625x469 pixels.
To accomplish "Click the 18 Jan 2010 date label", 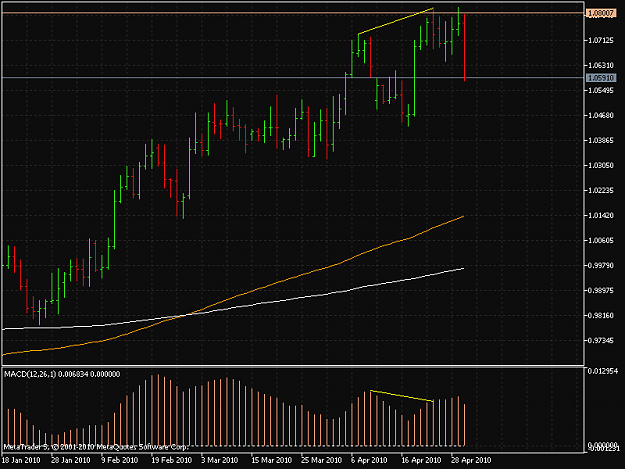I will pos(21,460).
